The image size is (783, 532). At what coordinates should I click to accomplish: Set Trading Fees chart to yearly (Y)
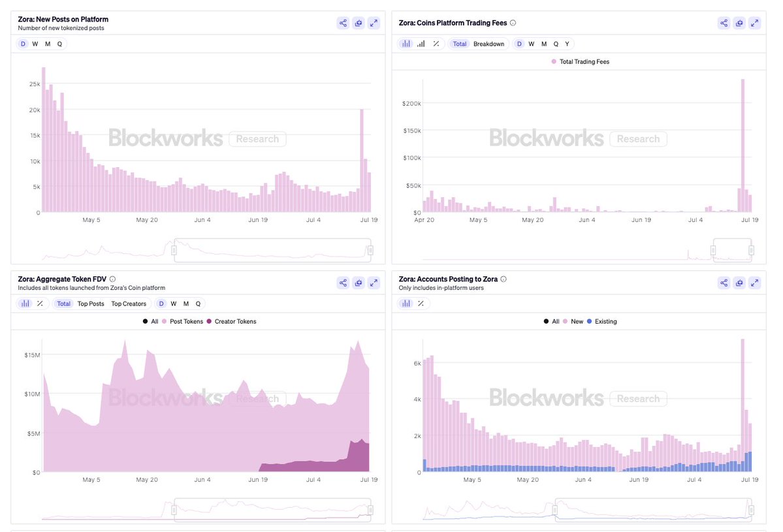point(567,44)
